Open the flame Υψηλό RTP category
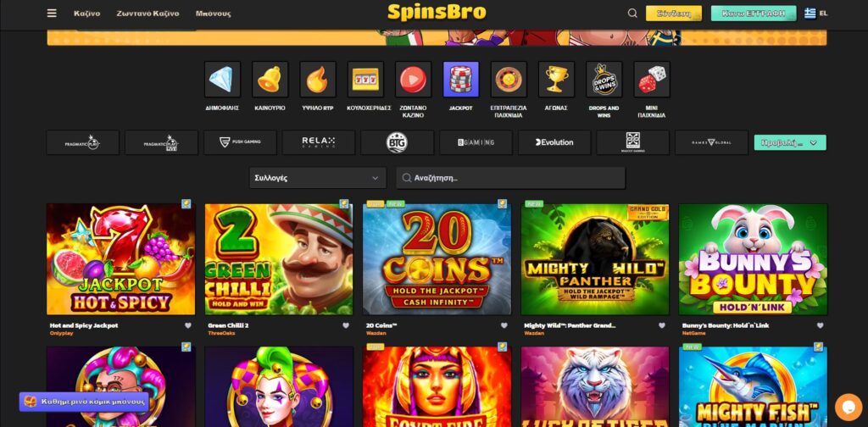The height and width of the screenshot is (427, 868). tap(318, 79)
